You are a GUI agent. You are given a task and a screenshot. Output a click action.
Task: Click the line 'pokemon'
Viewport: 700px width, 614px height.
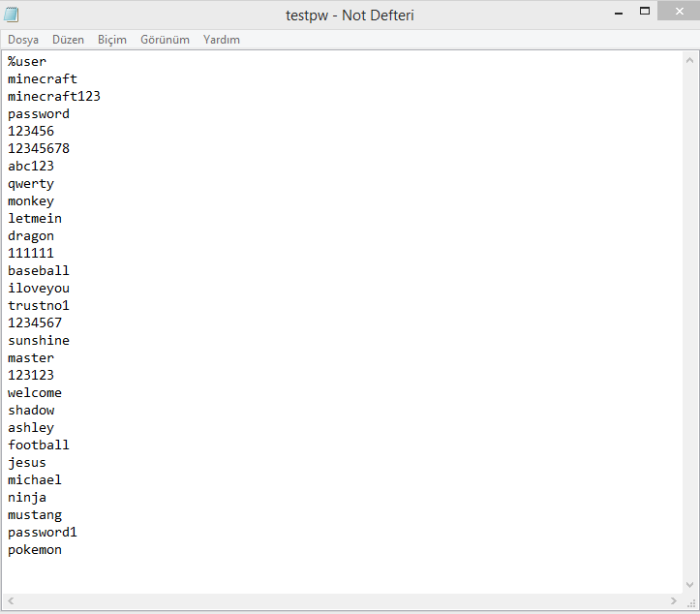(x=35, y=550)
